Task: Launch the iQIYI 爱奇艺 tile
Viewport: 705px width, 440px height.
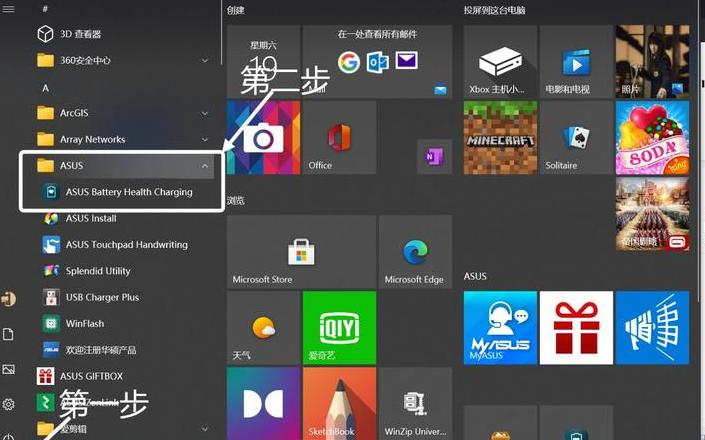Action: [339, 328]
